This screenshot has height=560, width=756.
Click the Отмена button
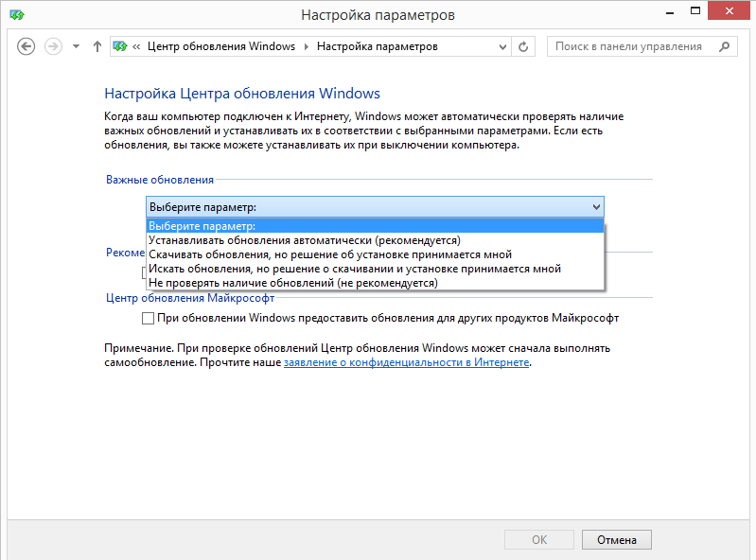617,540
